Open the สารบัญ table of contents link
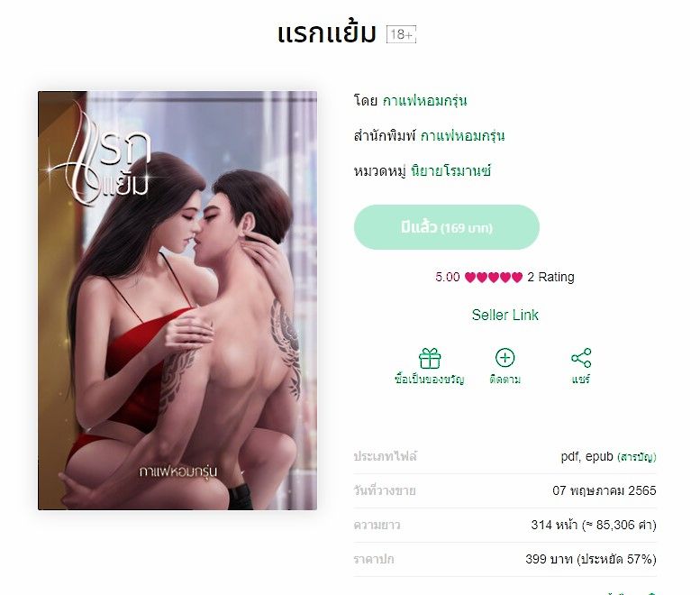Screen dimensions: 700x595 click(x=637, y=457)
